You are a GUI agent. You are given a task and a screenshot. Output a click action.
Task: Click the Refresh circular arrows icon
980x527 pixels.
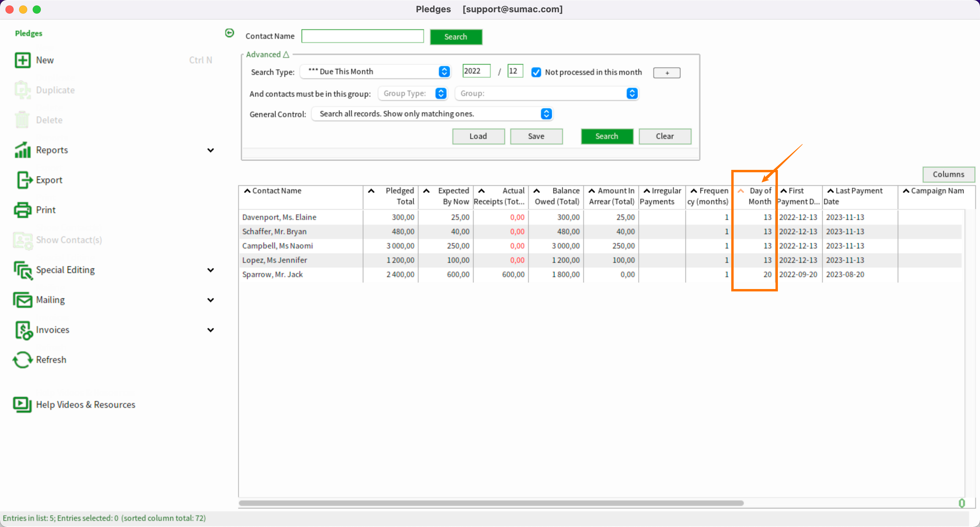[x=22, y=360]
